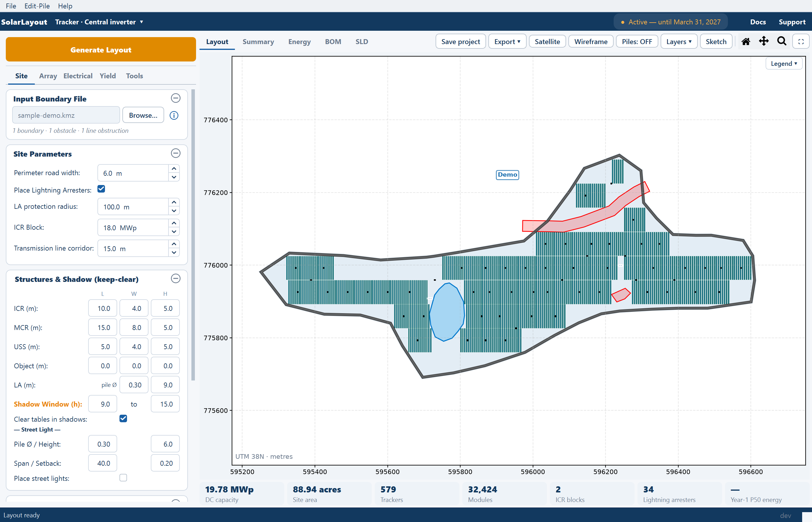The image size is (812, 522).
Task: Increase LA protection radius value
Action: pos(174,202)
